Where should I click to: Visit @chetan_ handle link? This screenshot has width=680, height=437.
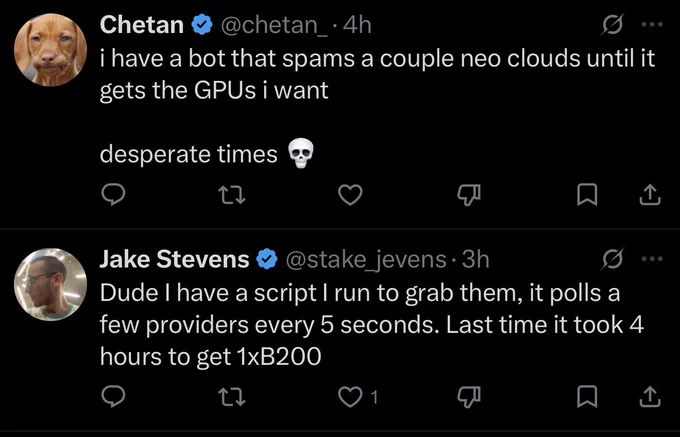coord(275,25)
